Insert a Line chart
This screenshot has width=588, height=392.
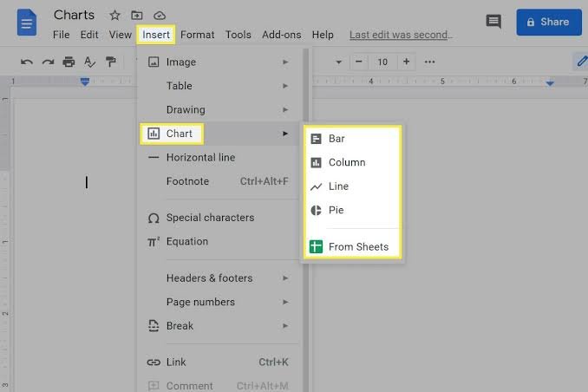coord(352,186)
